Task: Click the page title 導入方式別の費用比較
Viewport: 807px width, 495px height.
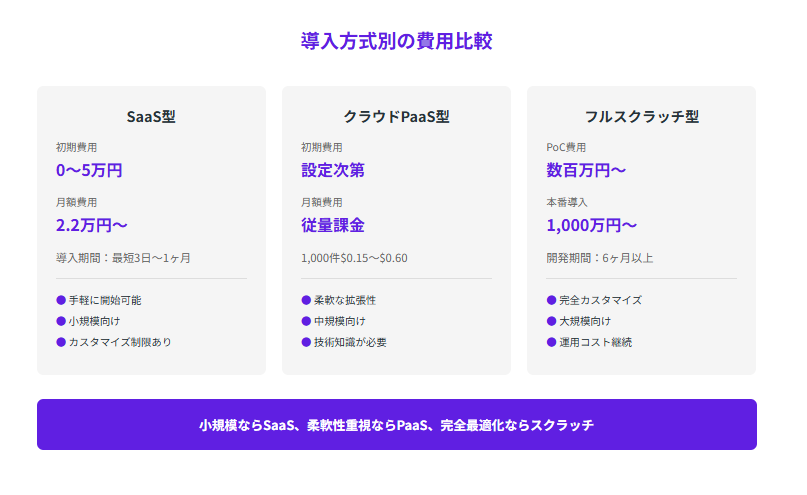Action: click(x=396, y=41)
